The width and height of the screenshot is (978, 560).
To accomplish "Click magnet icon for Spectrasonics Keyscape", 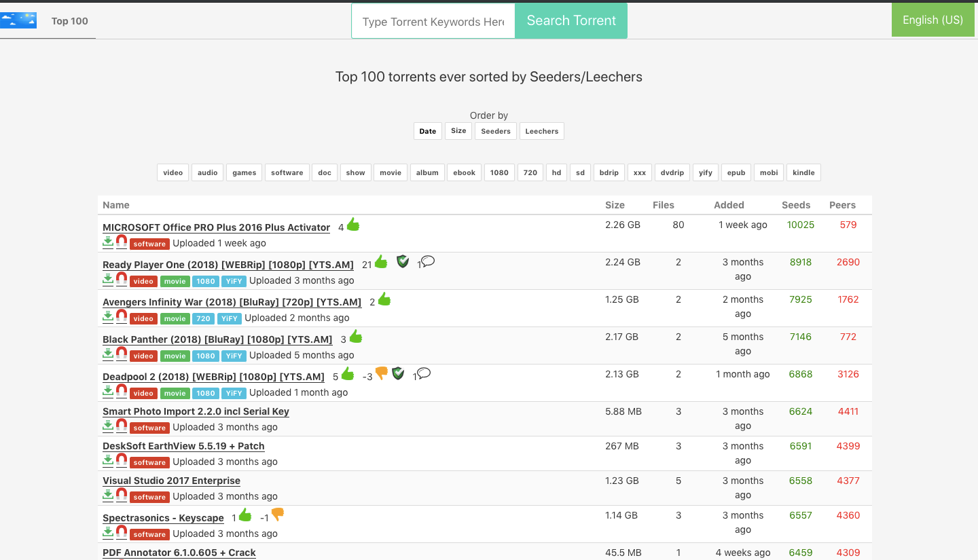I will click(x=122, y=532).
